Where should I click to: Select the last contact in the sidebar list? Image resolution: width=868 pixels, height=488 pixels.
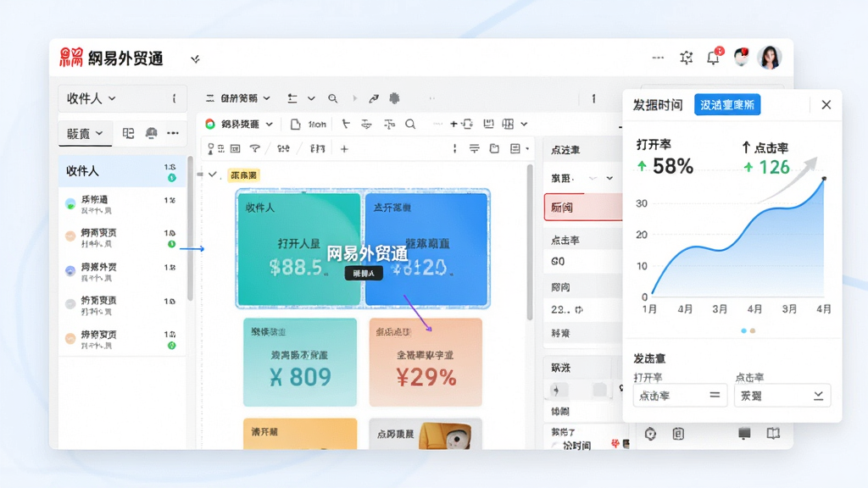pyautogui.click(x=122, y=339)
